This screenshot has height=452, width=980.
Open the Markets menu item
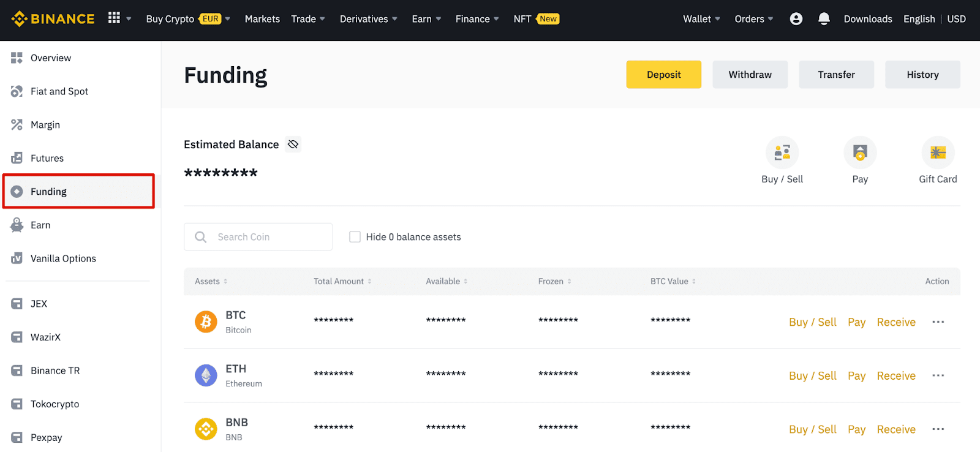coord(262,19)
